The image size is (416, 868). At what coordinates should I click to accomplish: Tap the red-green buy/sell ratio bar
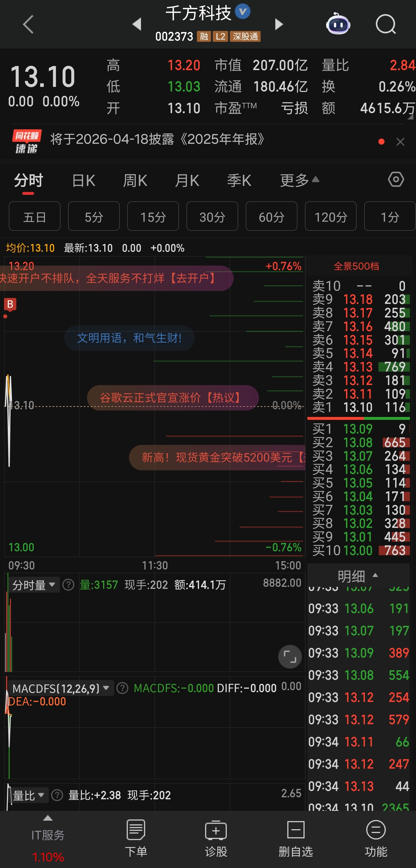point(359,418)
